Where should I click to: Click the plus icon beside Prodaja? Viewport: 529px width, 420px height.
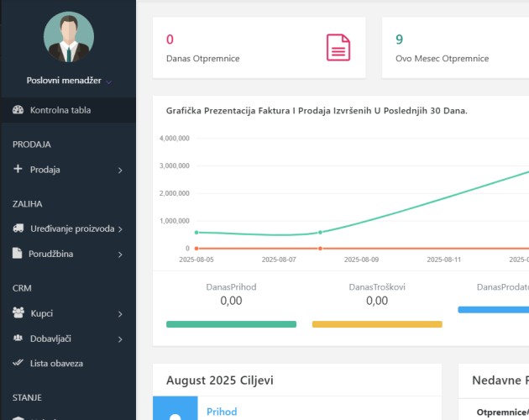[18, 169]
